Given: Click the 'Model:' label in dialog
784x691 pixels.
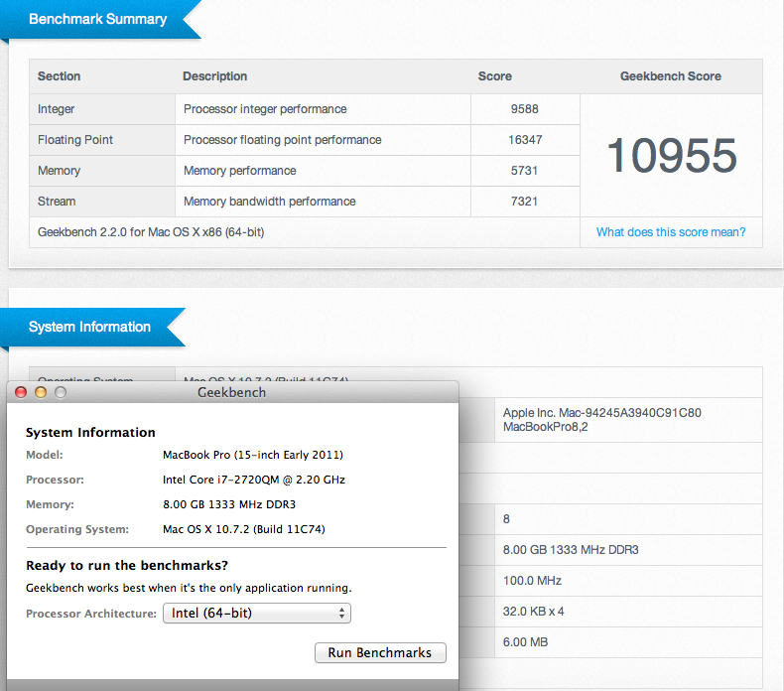Looking at the screenshot, I should pos(45,455).
